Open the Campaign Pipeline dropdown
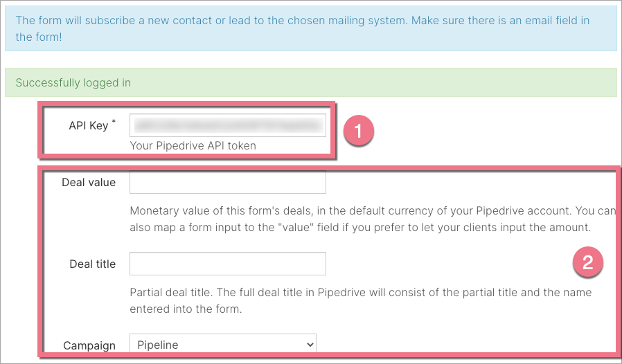The height and width of the screenshot is (364, 622). coord(222,344)
